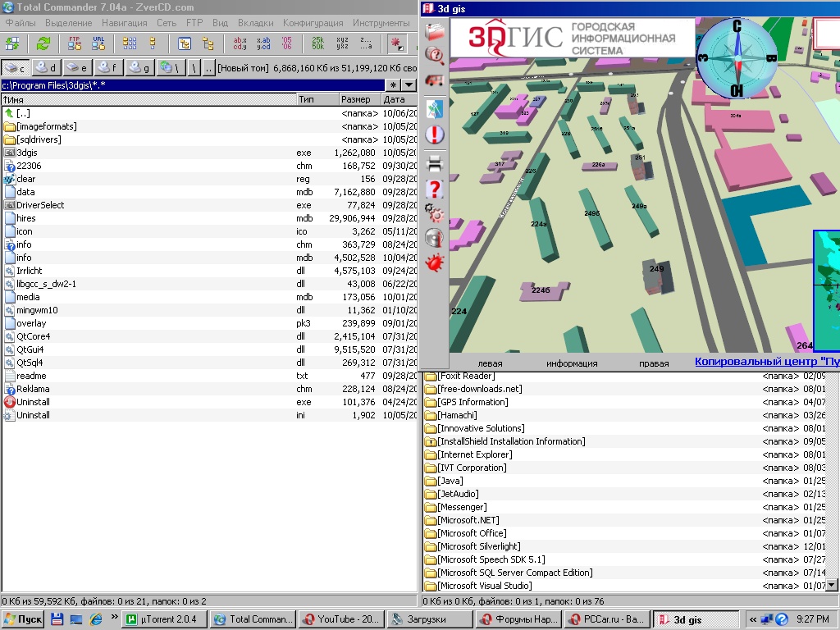This screenshot has width=840, height=630.
Task: Open the Конфигурация menu
Action: point(313,23)
